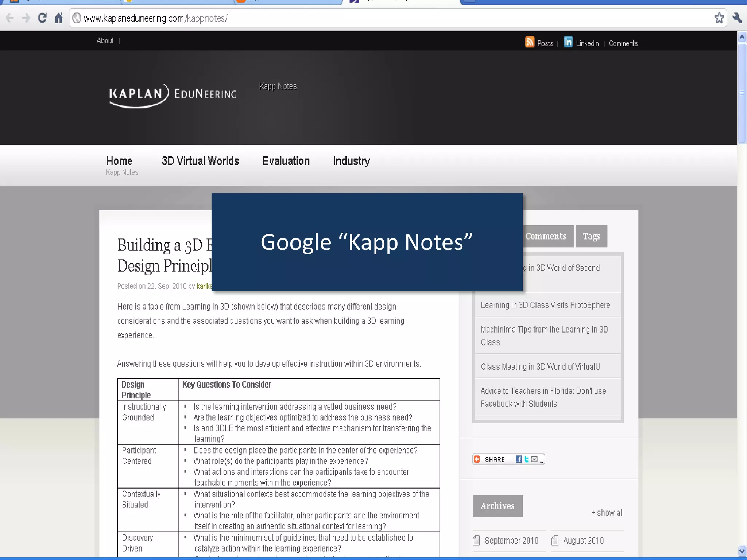
Task: Go to the browser Home icon
Action: [x=59, y=18]
